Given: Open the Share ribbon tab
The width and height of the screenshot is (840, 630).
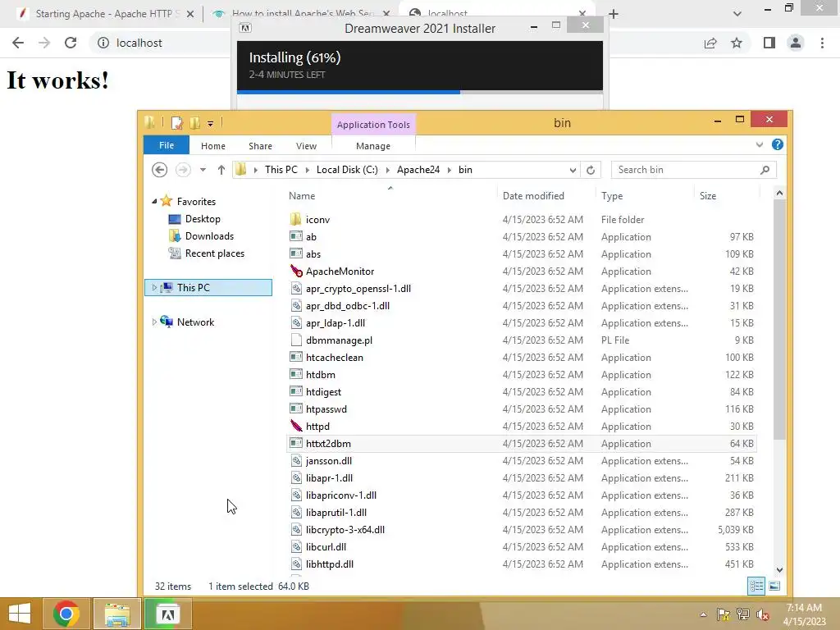Looking at the screenshot, I should click(260, 146).
